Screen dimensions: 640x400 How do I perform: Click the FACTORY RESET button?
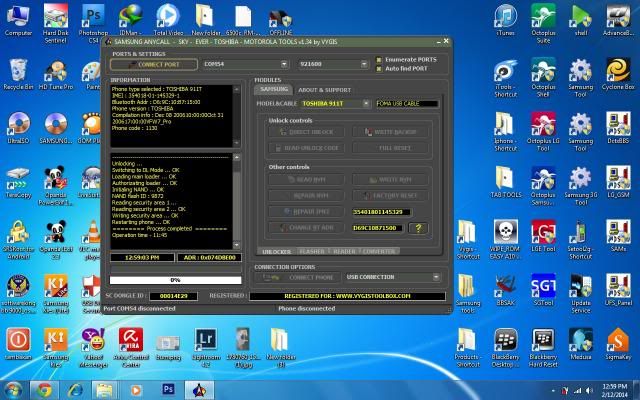pyautogui.click(x=391, y=196)
